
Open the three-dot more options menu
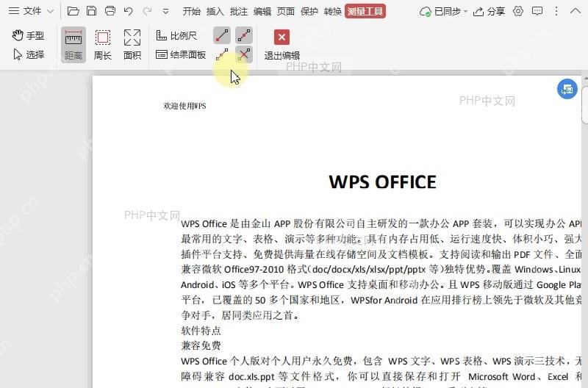click(556, 11)
